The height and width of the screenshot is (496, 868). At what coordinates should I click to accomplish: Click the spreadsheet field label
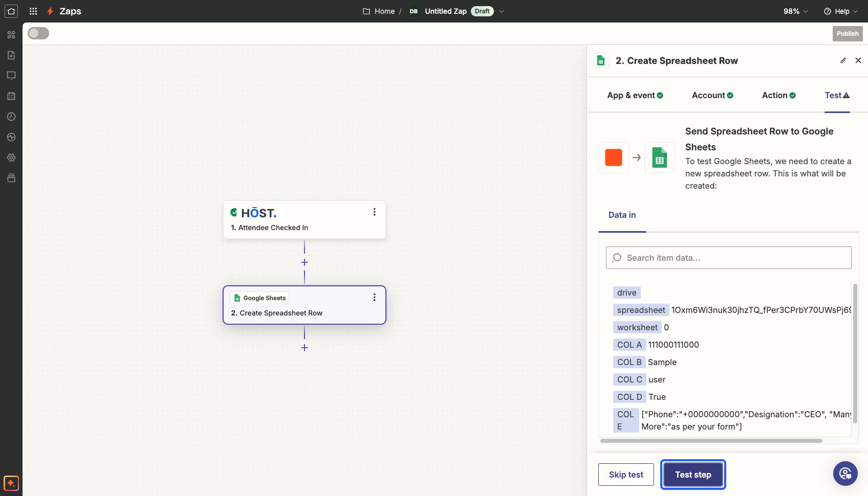(641, 310)
